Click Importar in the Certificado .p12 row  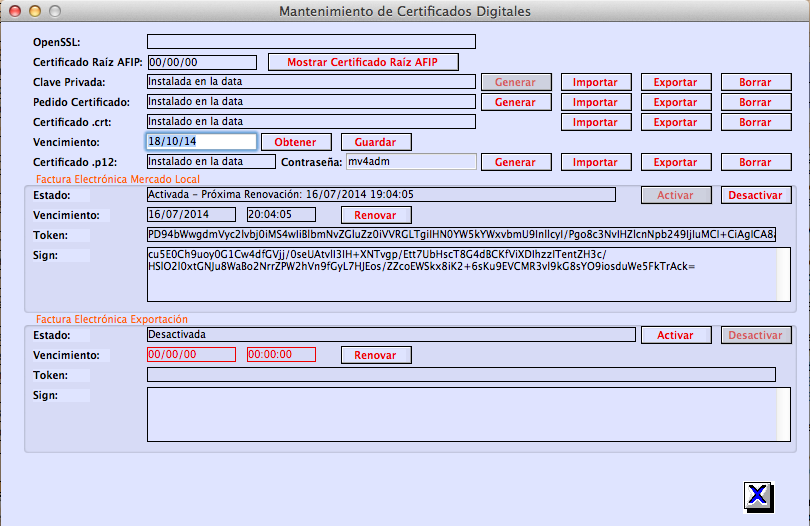596,162
